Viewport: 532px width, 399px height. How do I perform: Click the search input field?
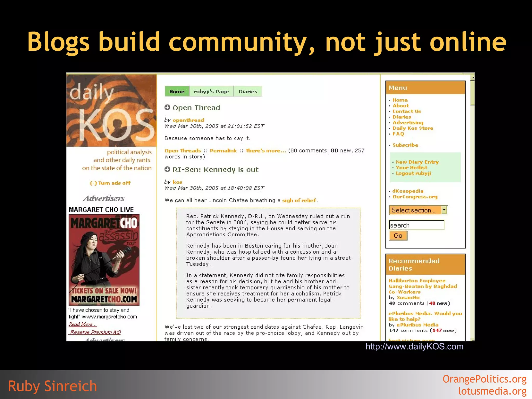[x=416, y=225]
